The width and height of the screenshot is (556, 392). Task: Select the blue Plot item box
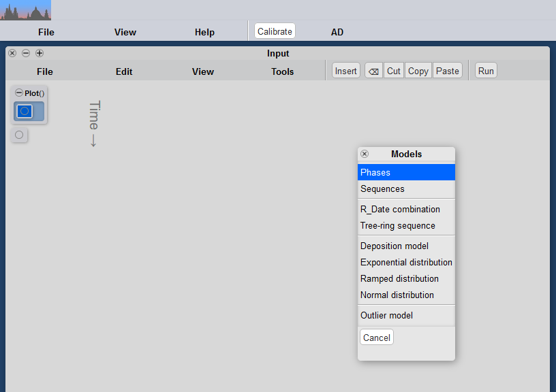(25, 111)
